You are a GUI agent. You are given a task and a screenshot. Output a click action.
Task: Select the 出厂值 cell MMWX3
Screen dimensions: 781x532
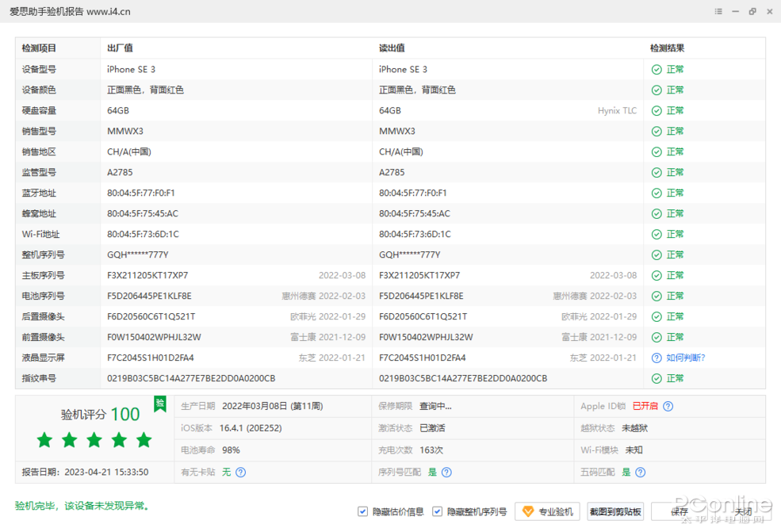125,132
